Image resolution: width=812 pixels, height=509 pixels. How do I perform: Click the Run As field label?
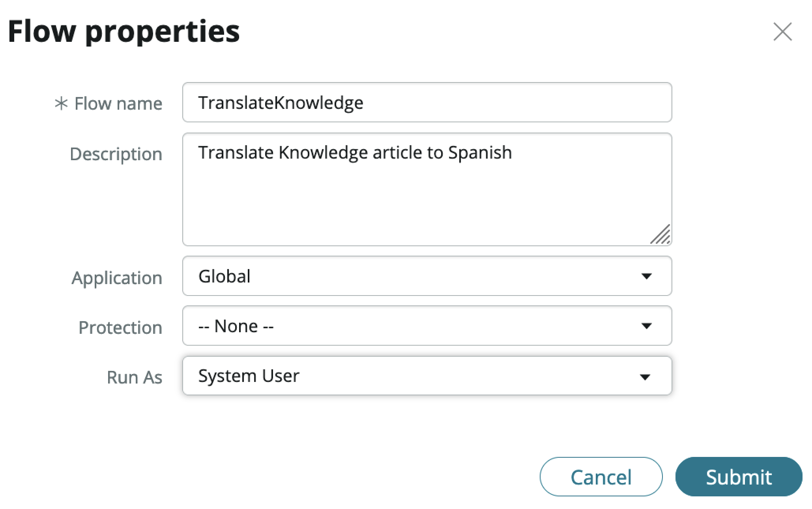coord(134,377)
